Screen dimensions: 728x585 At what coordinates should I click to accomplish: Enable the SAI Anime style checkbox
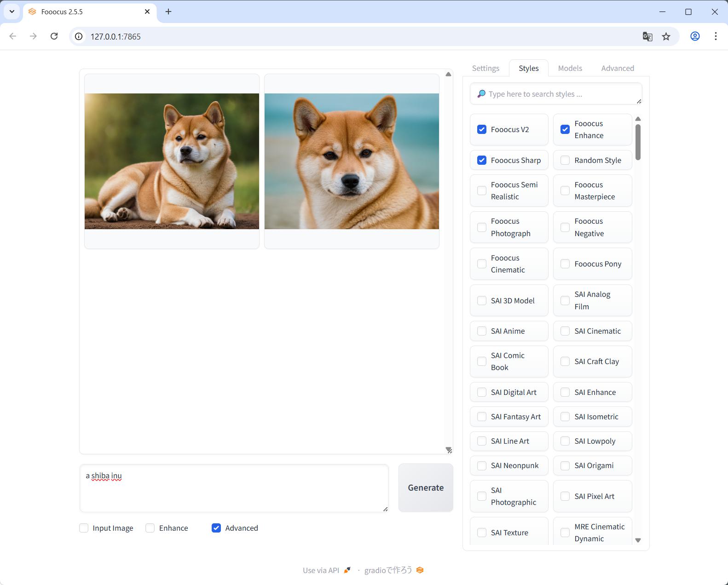click(482, 331)
